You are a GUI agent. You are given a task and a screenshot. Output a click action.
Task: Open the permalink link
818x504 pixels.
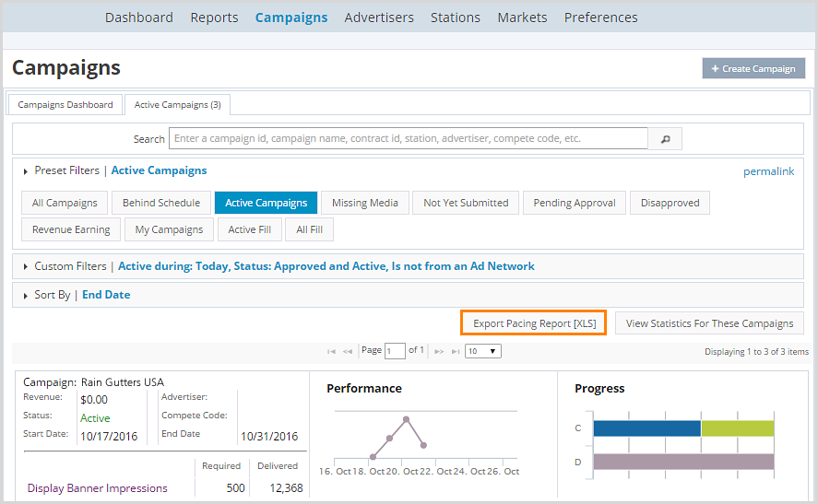(768, 171)
